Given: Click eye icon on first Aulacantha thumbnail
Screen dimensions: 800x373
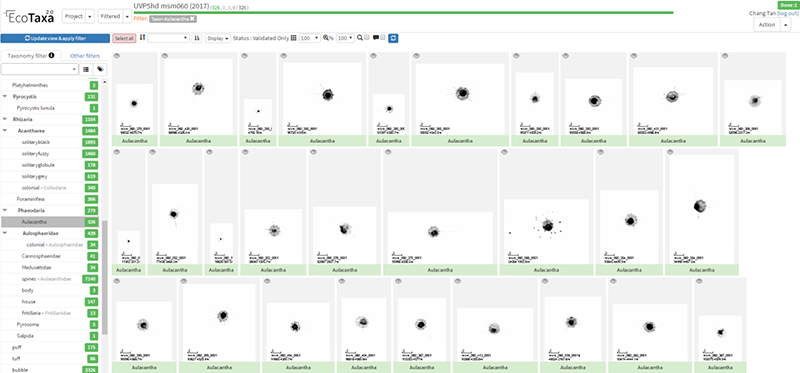Looking at the screenshot, I should pyautogui.click(x=116, y=56).
